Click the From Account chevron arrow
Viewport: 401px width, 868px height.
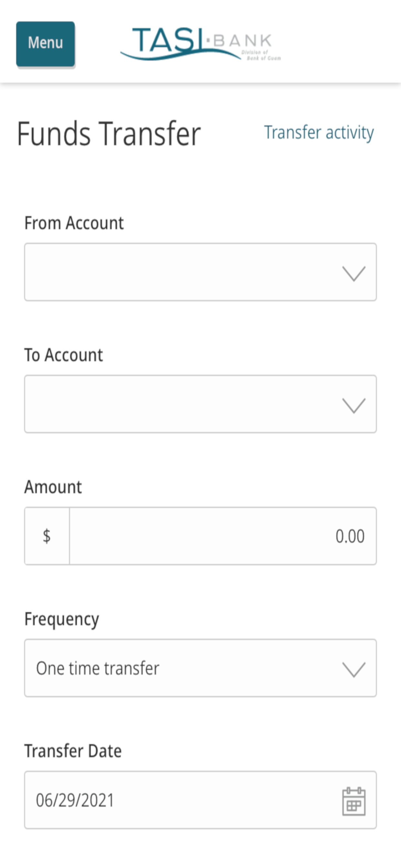pos(354,273)
